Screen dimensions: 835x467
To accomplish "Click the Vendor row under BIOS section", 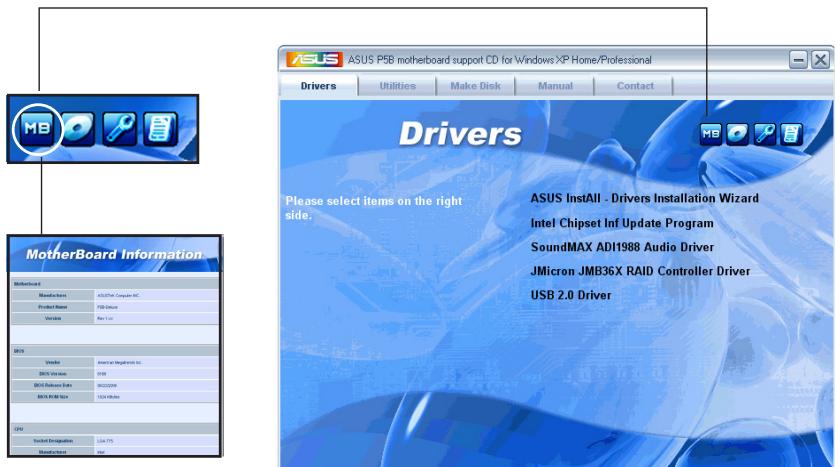I will coord(114,362).
